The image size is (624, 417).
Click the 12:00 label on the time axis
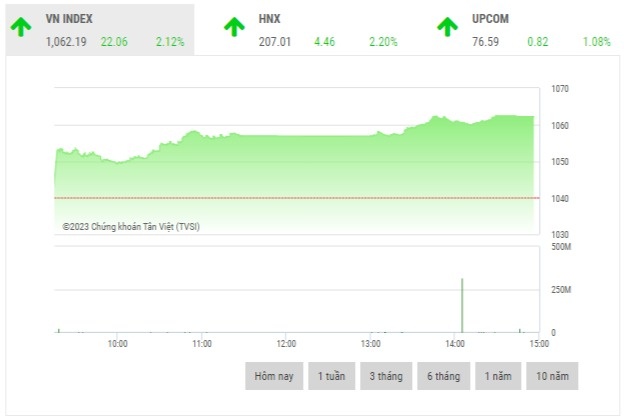coord(285,343)
